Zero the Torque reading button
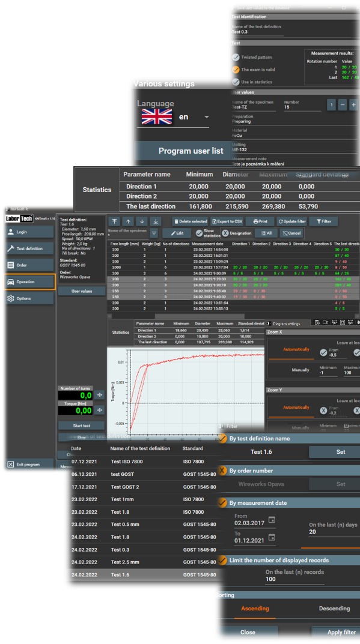The width and height of the screenshot is (360, 644). (100, 410)
